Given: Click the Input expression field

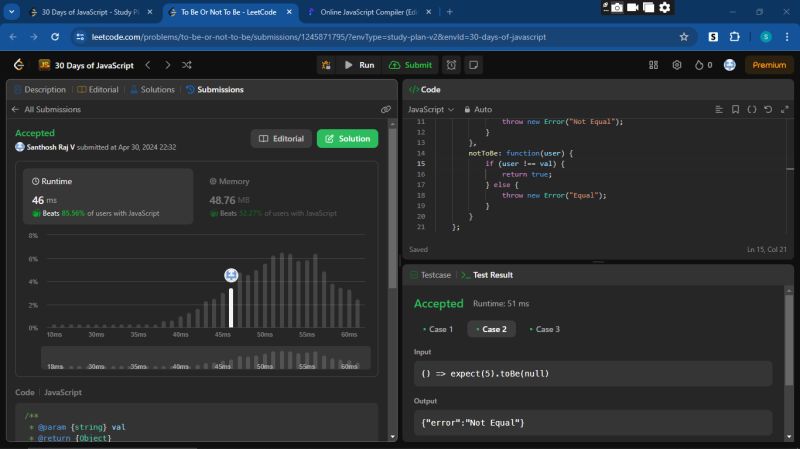Looking at the screenshot, I should (x=593, y=373).
